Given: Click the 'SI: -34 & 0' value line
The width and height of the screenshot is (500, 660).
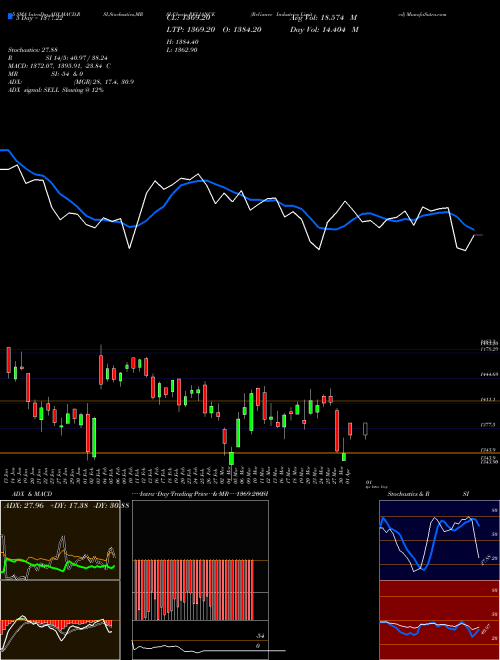Looking at the screenshot, I should [67, 74].
